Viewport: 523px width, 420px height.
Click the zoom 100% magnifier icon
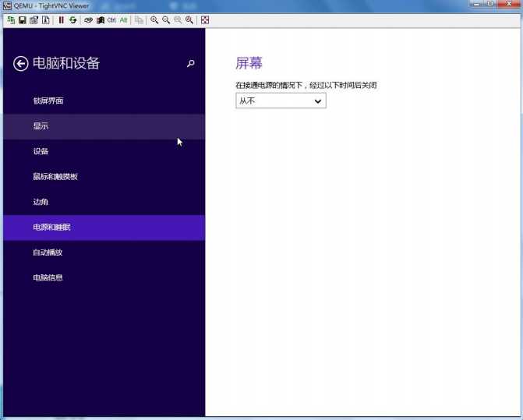pos(178,20)
